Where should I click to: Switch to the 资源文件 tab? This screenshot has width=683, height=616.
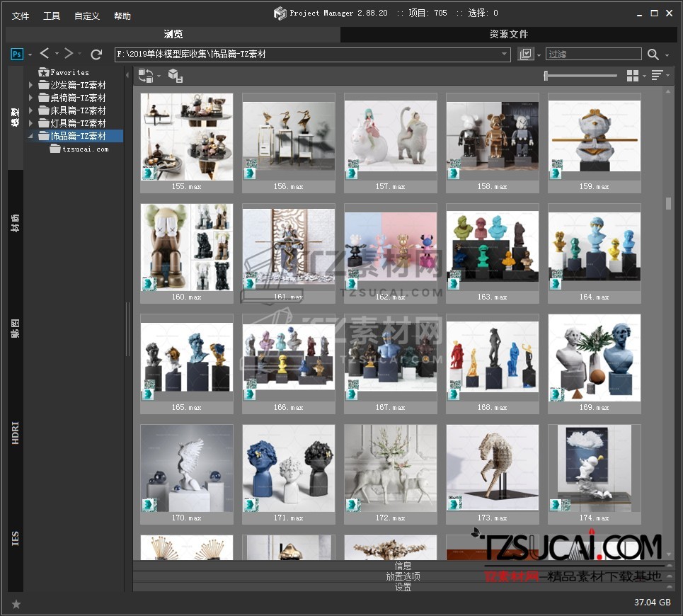pos(508,34)
